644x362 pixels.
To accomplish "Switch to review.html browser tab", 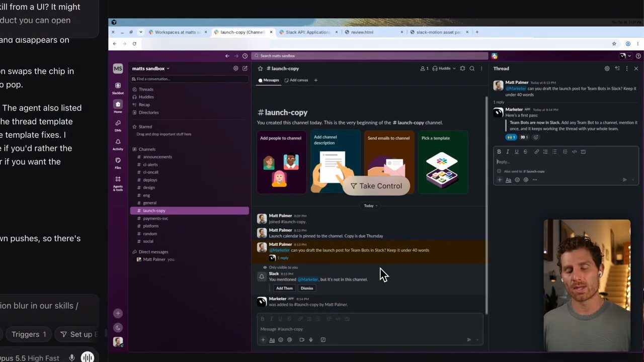I will pyautogui.click(x=374, y=32).
